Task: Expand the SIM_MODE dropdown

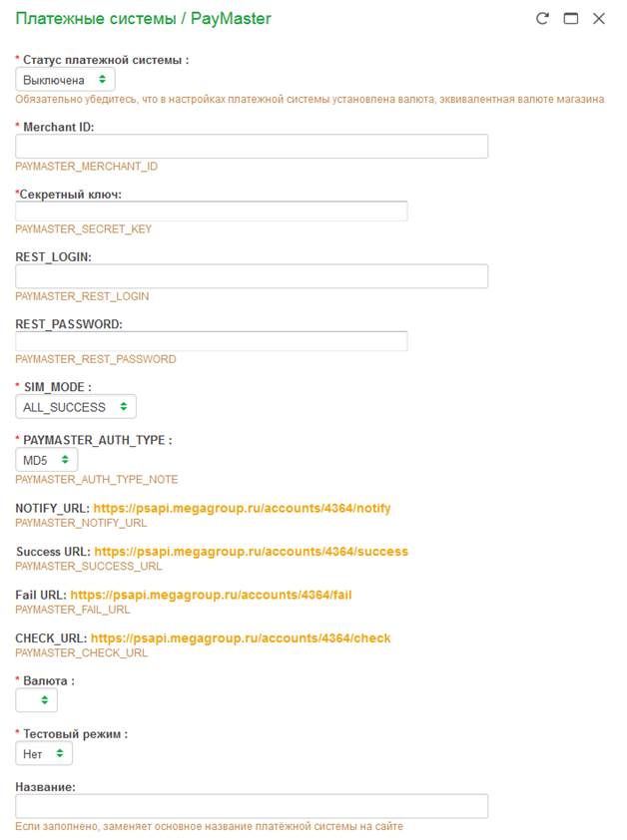Action: [x=76, y=407]
